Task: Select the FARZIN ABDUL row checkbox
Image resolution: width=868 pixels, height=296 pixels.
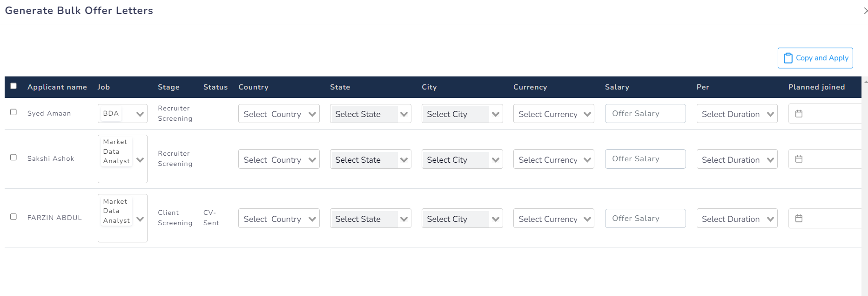Action: point(13,217)
